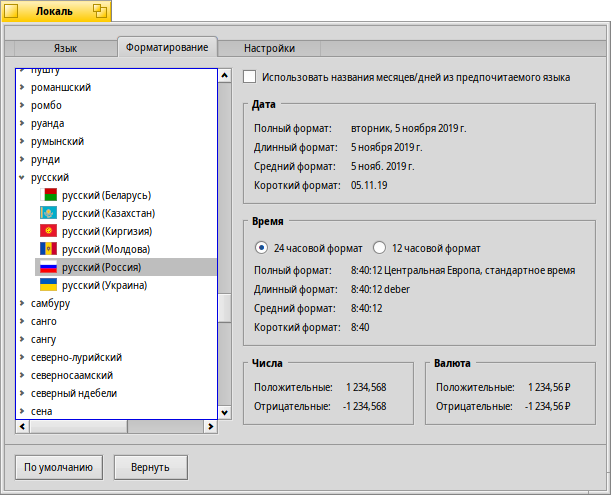Image resolution: width=611 pixels, height=495 pixels.
Task: Expand the романшский language entry
Action: point(22,87)
